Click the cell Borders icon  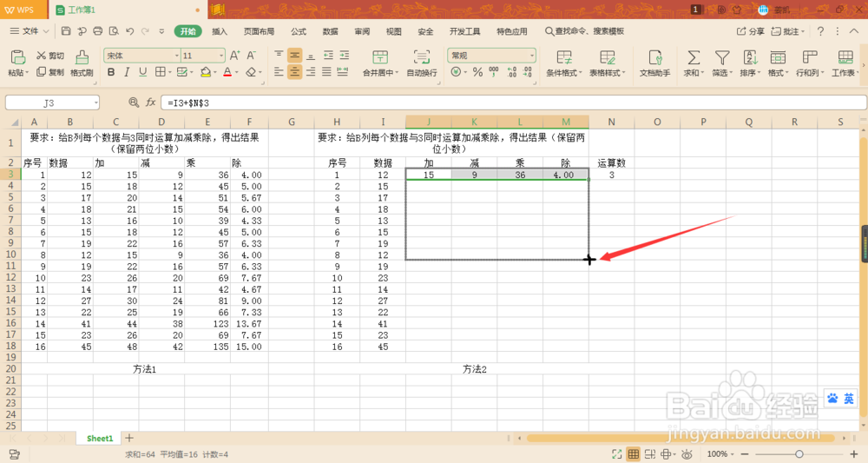160,72
